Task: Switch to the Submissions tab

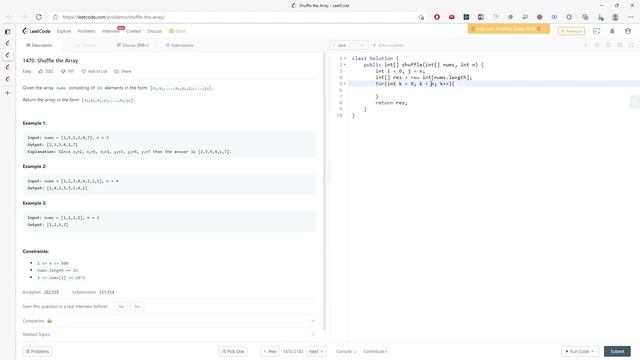Action: 180,45
